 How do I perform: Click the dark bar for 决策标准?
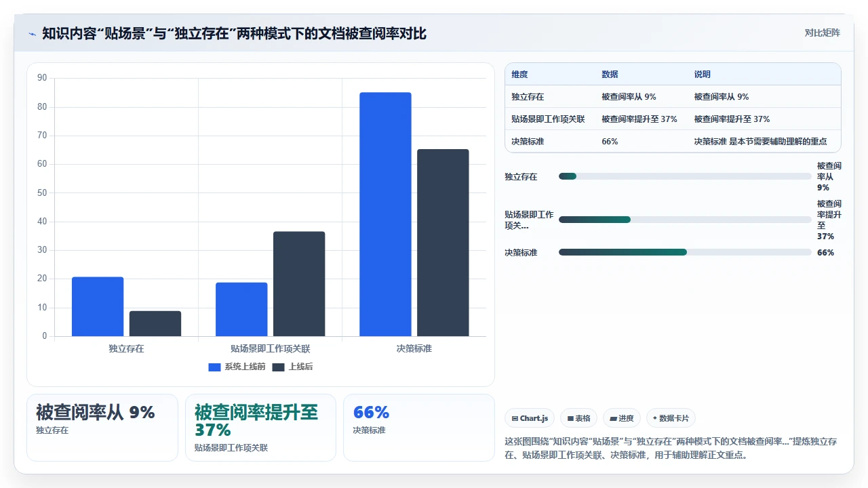point(443,243)
